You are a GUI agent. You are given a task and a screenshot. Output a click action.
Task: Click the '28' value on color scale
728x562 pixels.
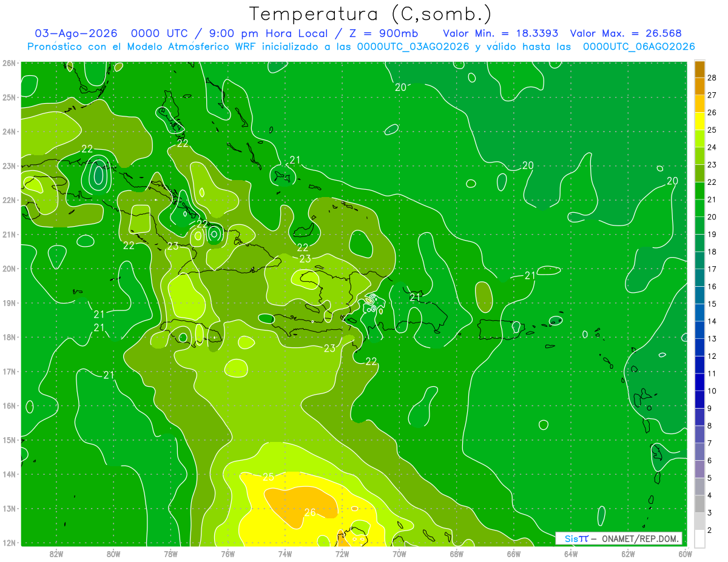pos(712,77)
